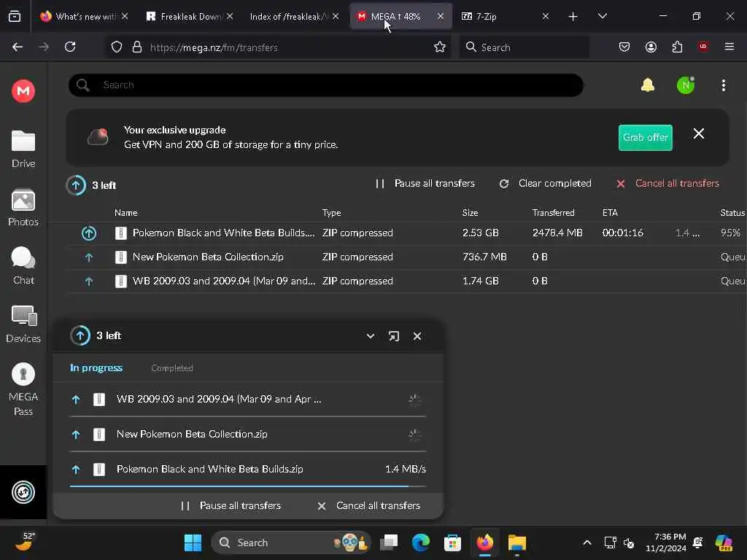
Task: Open File Explorer from taskbar
Action: click(x=516, y=542)
